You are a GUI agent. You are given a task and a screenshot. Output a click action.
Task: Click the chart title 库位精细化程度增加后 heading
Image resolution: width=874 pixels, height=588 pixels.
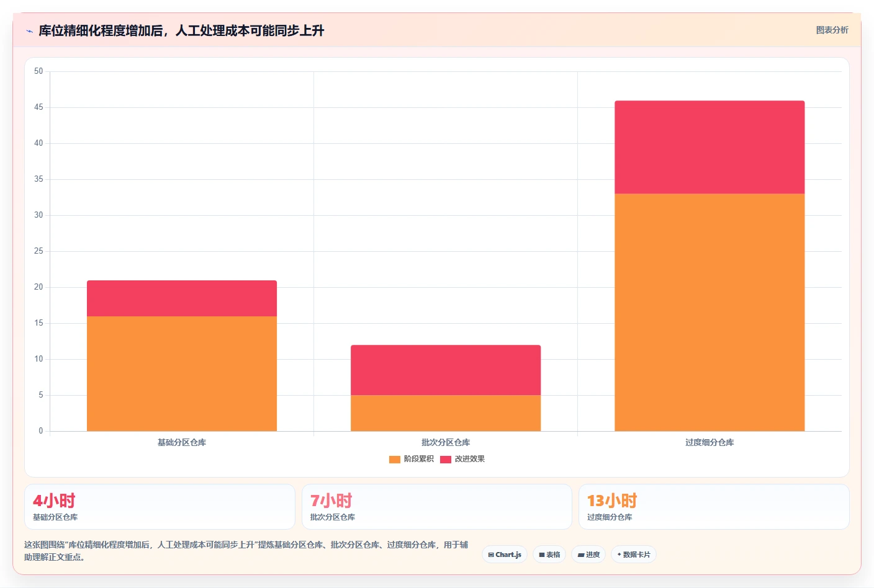click(181, 30)
